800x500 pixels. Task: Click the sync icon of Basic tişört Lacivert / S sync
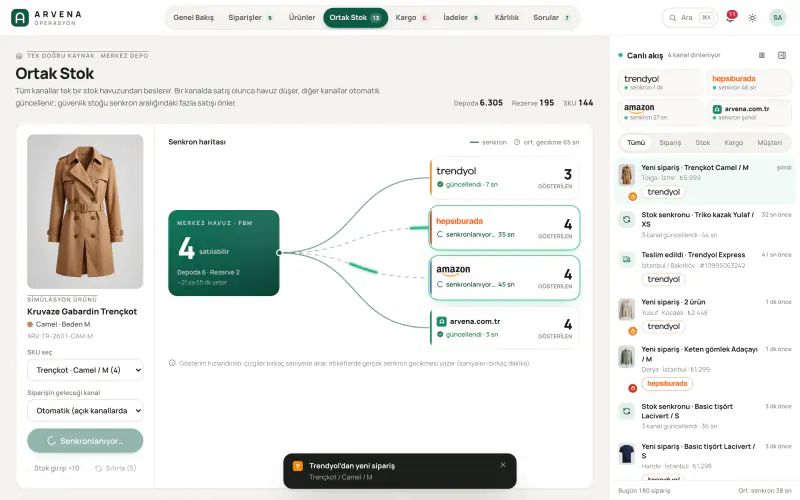pos(627,411)
